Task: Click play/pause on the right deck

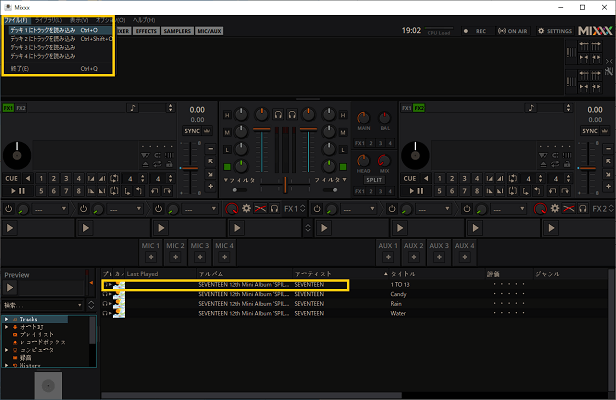Action: click(x=416, y=191)
